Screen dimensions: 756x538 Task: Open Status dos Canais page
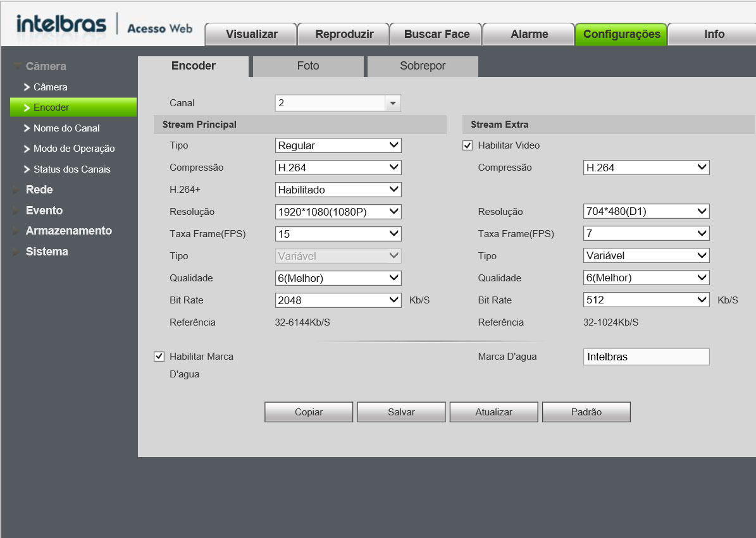pos(72,169)
